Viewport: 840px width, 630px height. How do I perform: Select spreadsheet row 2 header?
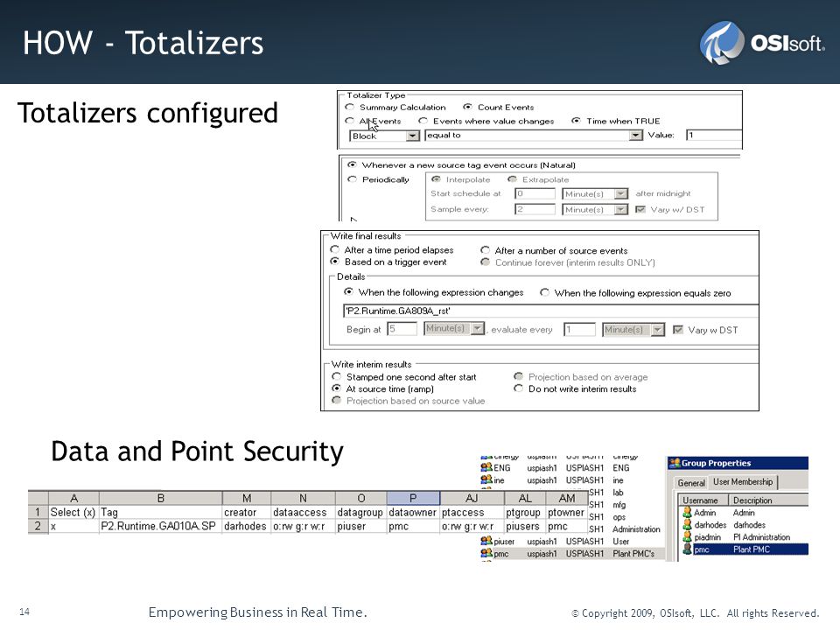[x=38, y=526]
